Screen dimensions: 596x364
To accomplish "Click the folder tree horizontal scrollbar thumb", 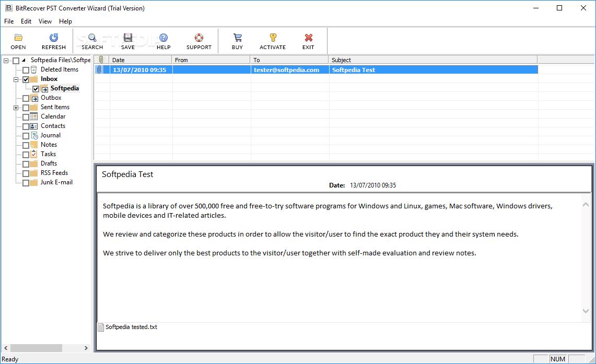I will pyautogui.click(x=36, y=348).
